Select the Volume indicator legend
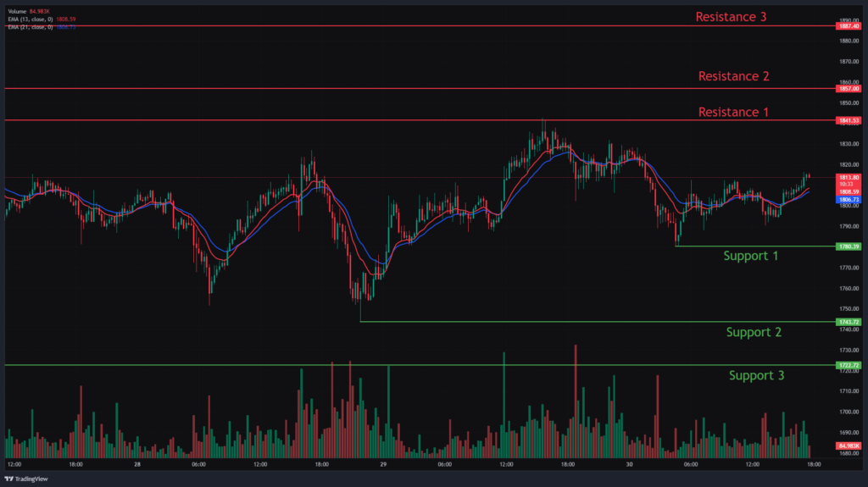 (29, 11)
